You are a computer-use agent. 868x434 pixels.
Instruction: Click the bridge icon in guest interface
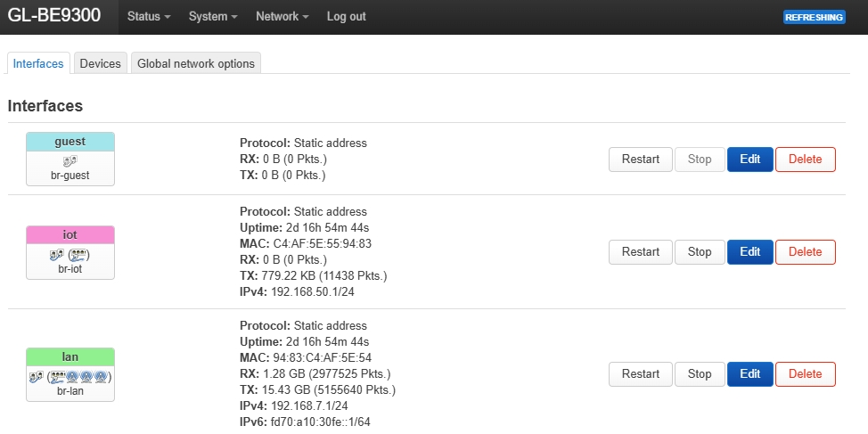70,161
